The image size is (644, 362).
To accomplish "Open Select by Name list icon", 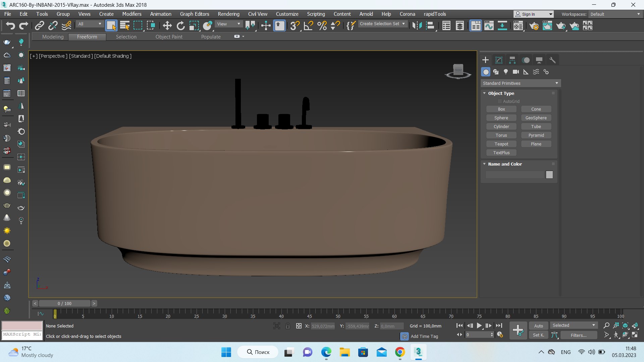I will point(125,25).
